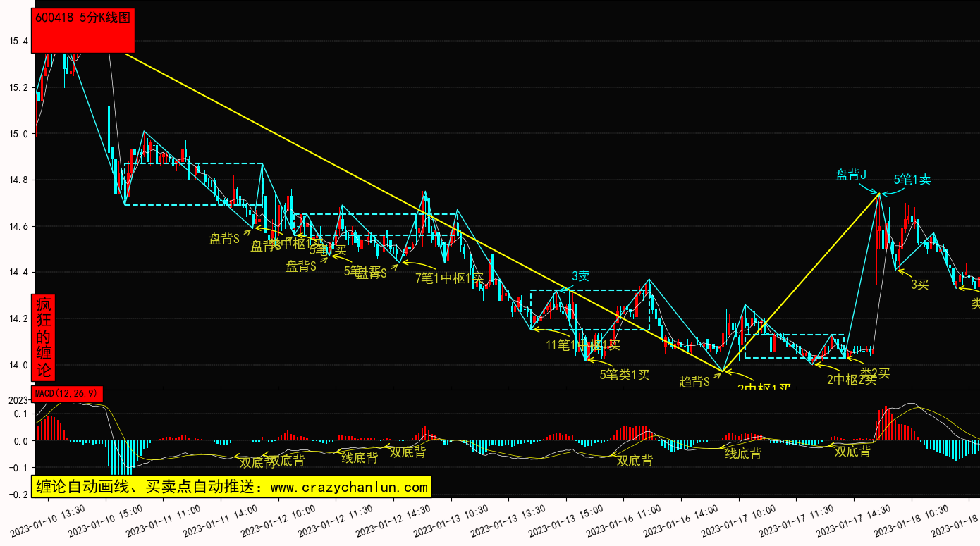980x546 pixels.
Task: Click the 趋背S annotation
Action: click(694, 381)
